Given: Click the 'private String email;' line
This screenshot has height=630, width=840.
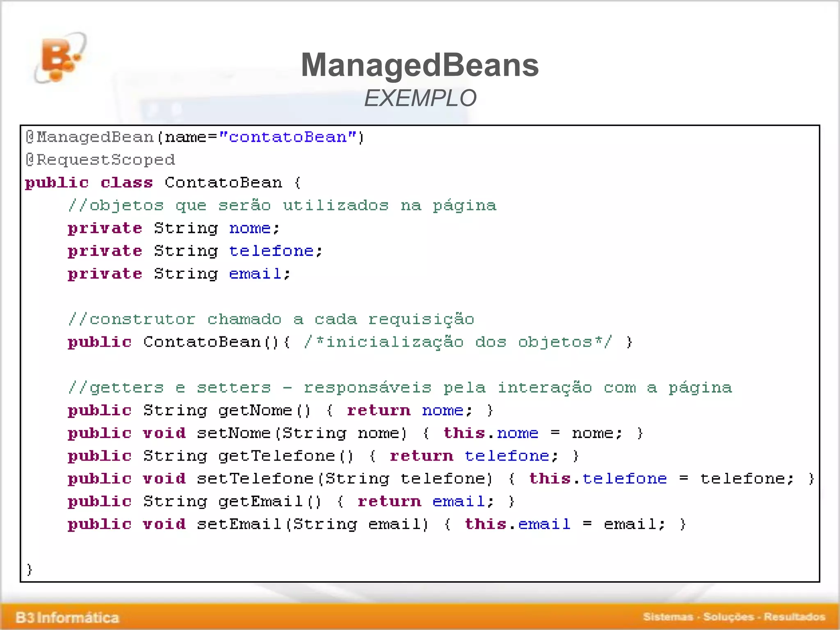Looking at the screenshot, I should (179, 274).
